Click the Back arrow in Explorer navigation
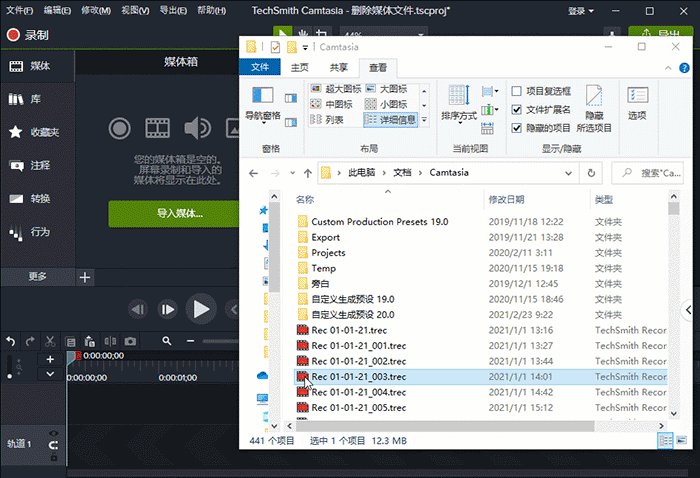700x478 pixels. click(254, 173)
